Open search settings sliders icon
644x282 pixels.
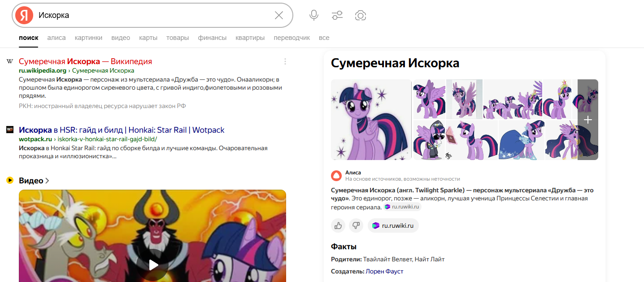click(337, 16)
